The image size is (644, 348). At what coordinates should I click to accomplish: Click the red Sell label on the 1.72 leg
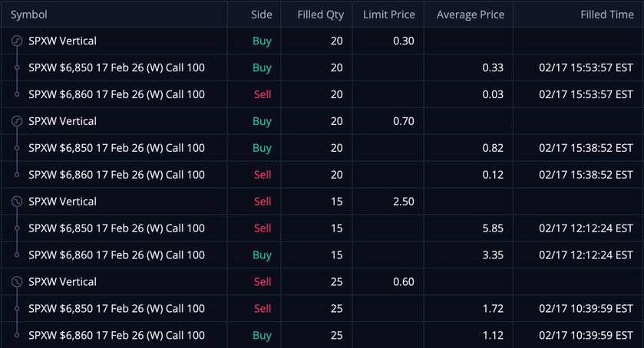(x=263, y=309)
